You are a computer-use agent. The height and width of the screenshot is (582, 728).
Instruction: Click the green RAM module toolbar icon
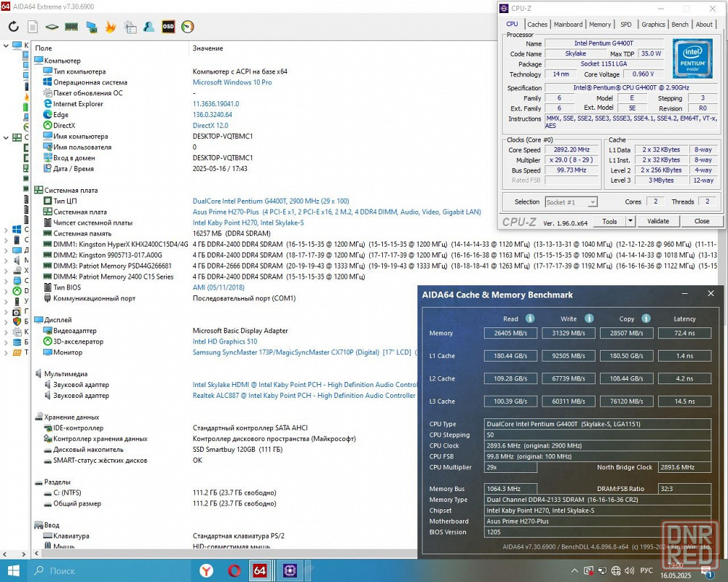[71, 26]
